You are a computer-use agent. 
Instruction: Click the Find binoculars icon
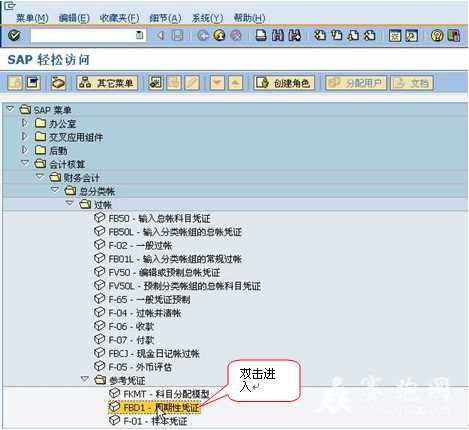click(278, 35)
